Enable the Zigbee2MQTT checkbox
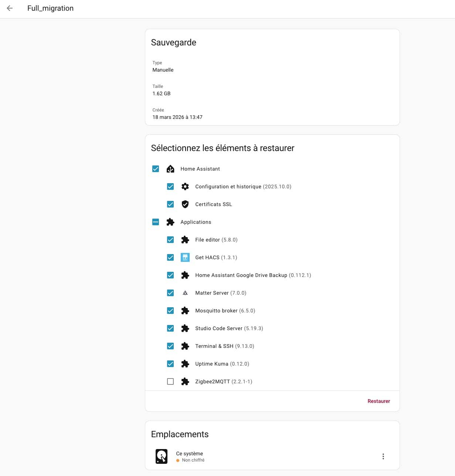 170,381
